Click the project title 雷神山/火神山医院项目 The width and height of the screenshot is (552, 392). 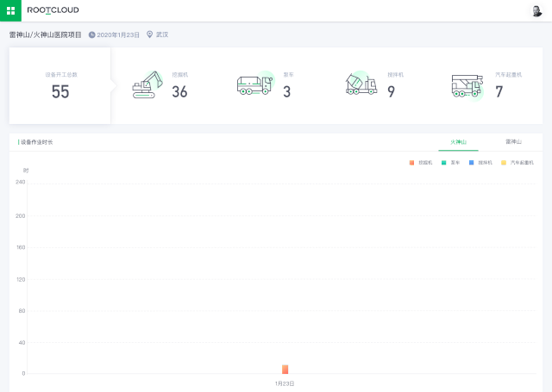tap(46, 34)
